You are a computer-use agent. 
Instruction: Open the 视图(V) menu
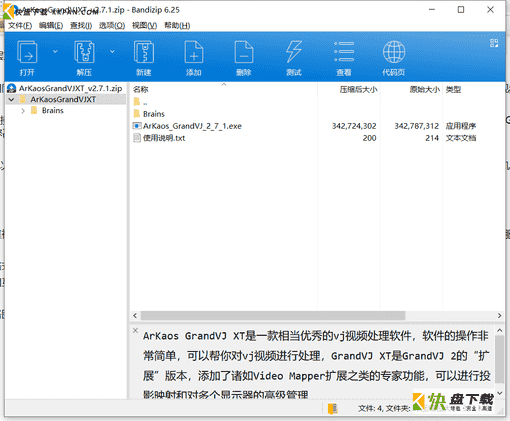click(x=144, y=25)
